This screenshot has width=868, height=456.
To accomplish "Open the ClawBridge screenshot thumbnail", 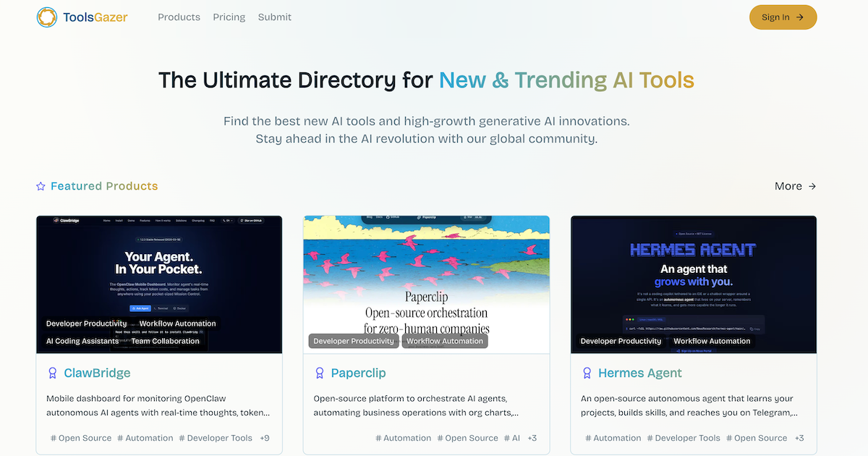I will (x=159, y=284).
